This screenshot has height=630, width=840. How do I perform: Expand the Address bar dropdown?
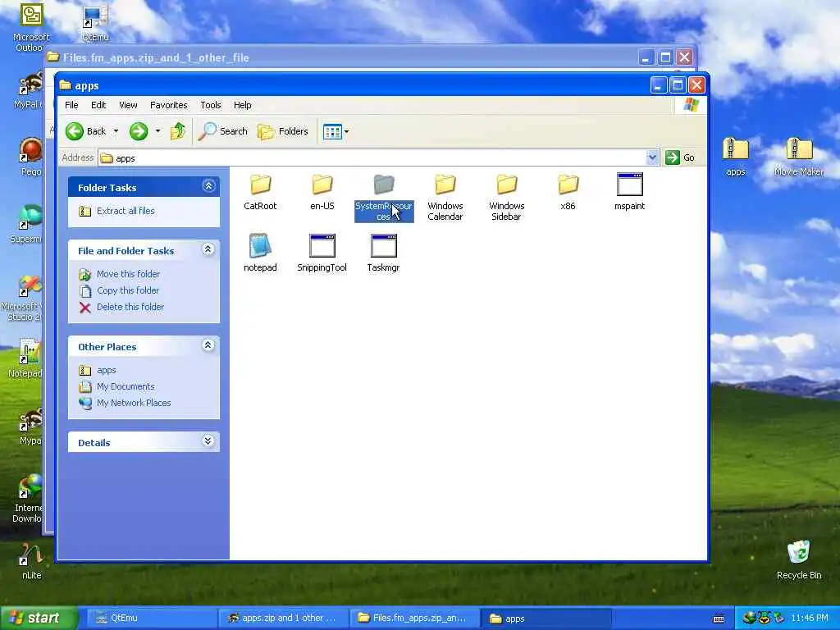(652, 157)
